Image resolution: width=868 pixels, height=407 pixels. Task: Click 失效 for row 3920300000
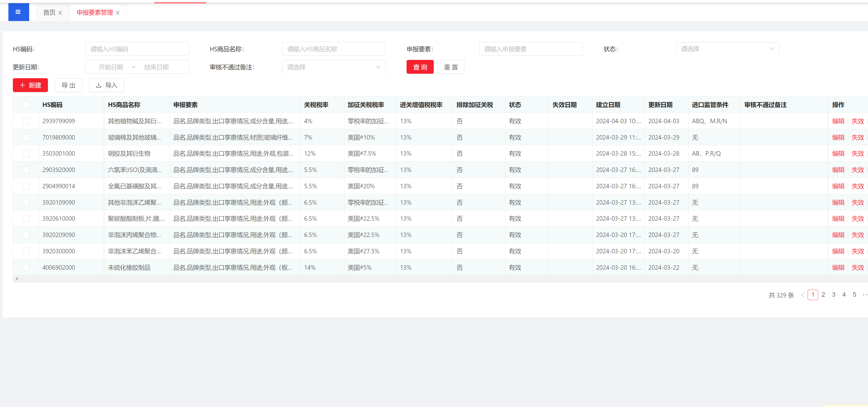[858, 251]
